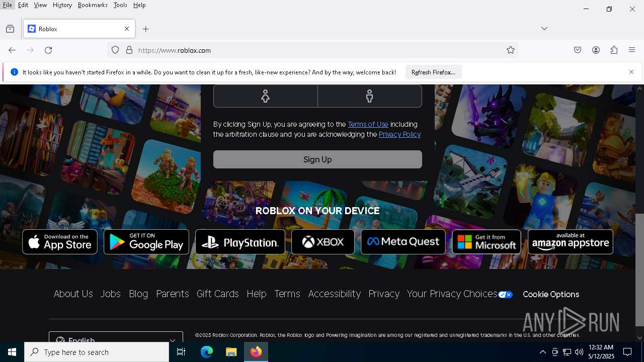Image resolution: width=644 pixels, height=362 pixels.
Task: Open the tracking protection shield icon
Action: (115, 50)
